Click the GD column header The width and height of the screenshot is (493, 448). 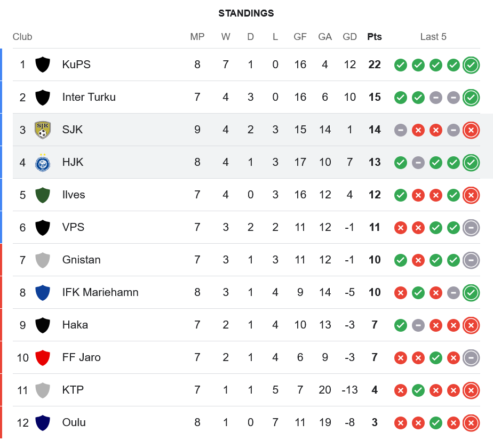(x=349, y=37)
